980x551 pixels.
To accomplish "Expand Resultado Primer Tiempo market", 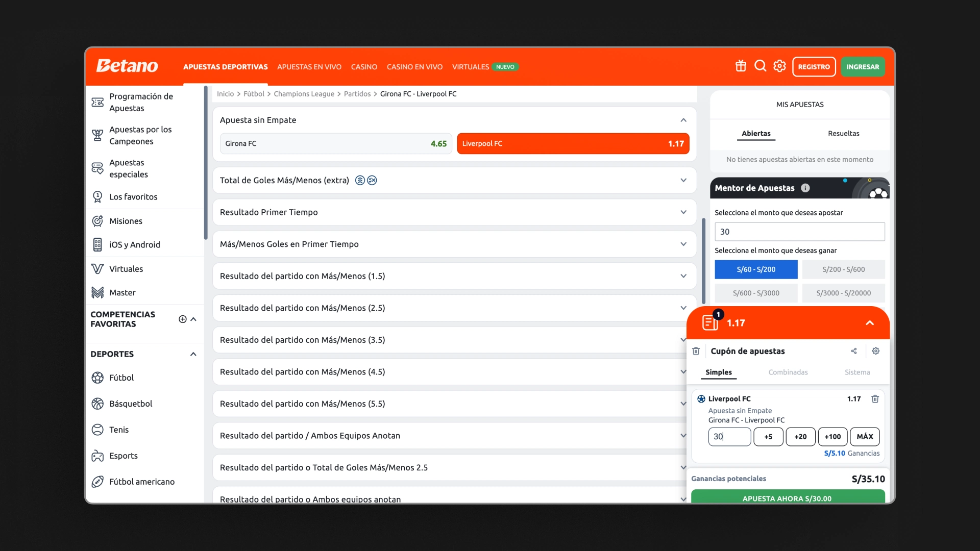I will pyautogui.click(x=683, y=212).
